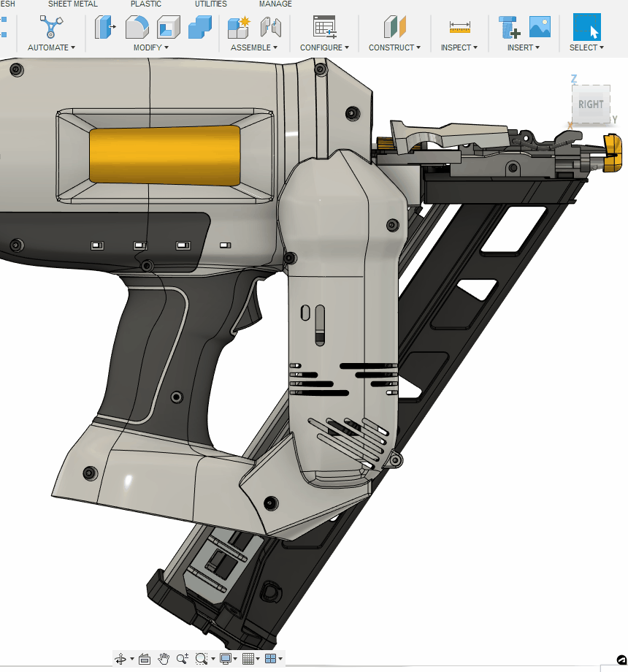Expand the Zoom Window options arrow

[213, 659]
